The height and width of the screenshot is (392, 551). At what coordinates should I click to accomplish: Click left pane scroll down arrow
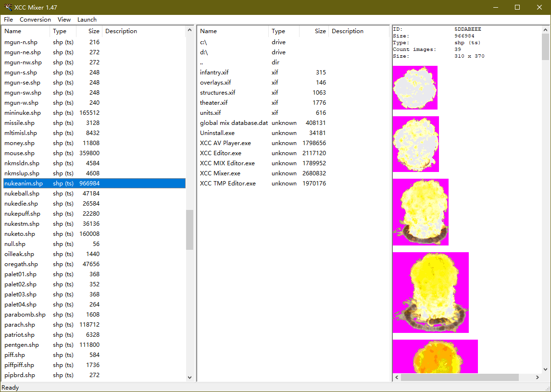tap(190, 378)
